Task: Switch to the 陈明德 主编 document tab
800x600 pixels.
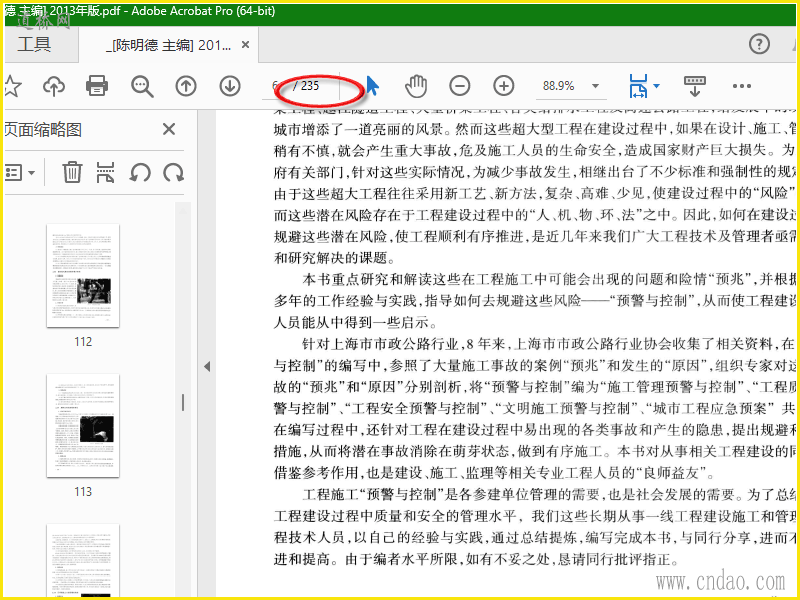Action: click(x=168, y=45)
